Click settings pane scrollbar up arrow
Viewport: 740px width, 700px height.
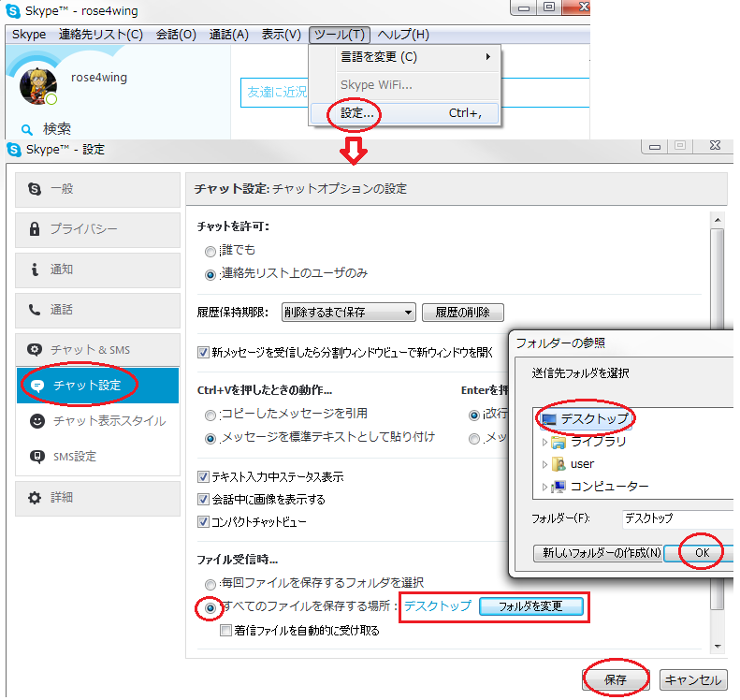[718, 221]
